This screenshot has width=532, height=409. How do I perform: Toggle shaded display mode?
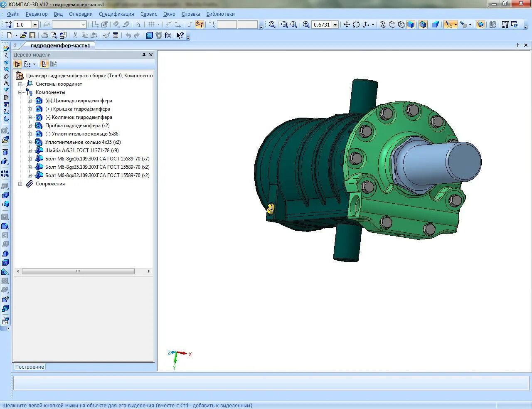click(x=411, y=25)
